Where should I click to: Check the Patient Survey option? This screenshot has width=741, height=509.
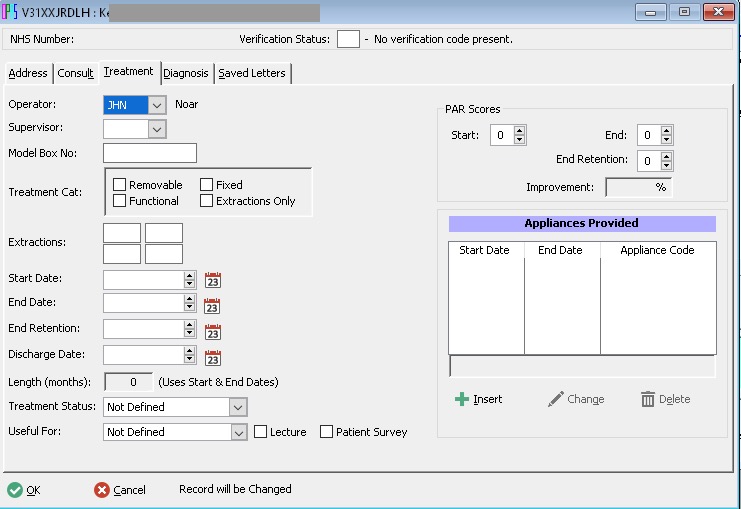[327, 432]
